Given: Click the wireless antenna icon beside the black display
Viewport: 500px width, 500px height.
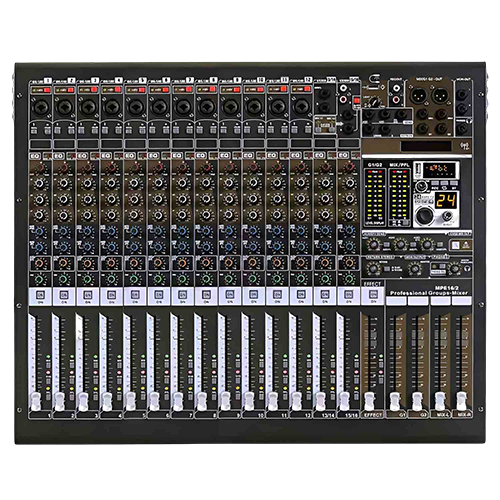Looking at the screenshot, I should click(464, 146).
